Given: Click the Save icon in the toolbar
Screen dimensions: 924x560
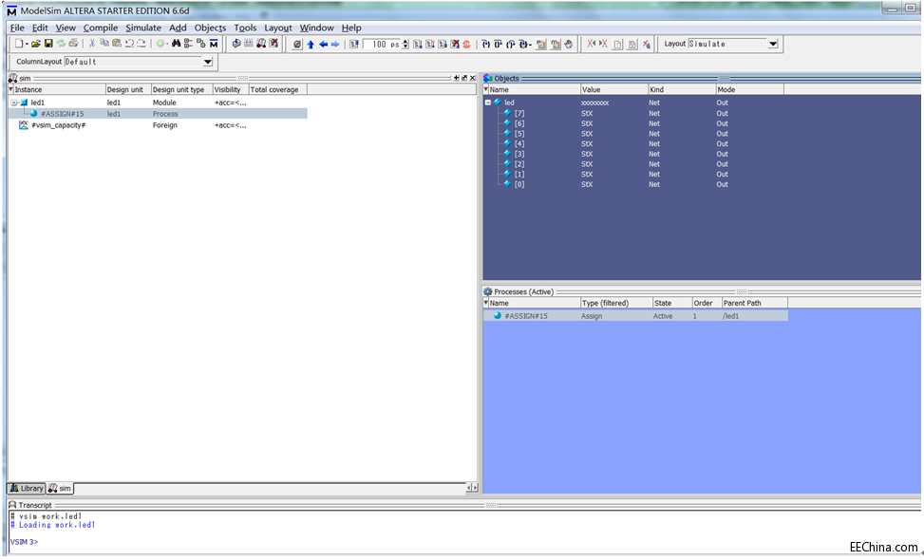Looking at the screenshot, I should (x=48, y=44).
